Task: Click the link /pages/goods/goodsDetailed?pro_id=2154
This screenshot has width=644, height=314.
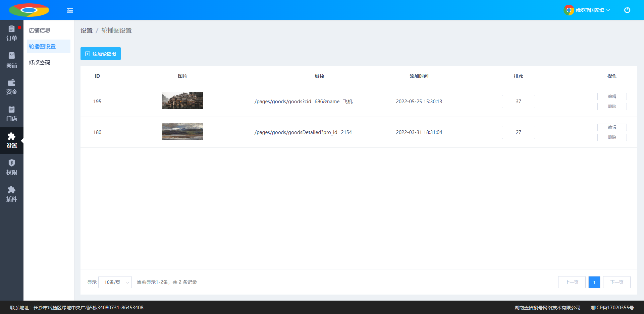Action: coord(303,132)
